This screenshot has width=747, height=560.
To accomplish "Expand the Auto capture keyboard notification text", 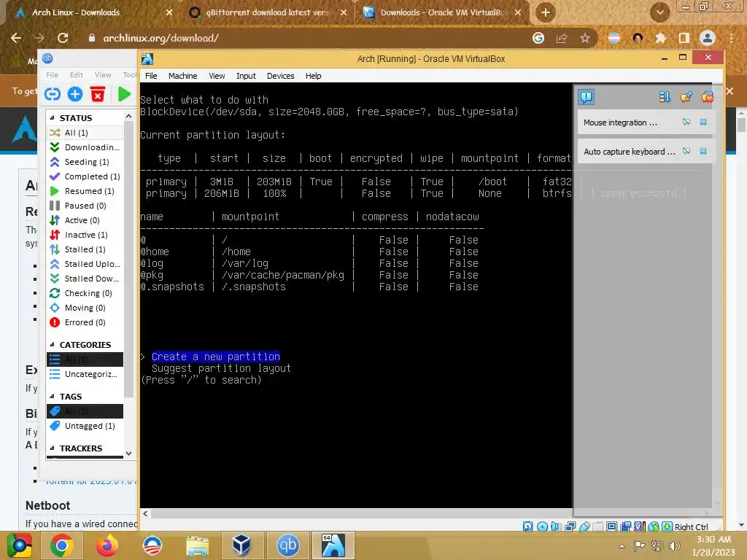I will click(x=630, y=152).
